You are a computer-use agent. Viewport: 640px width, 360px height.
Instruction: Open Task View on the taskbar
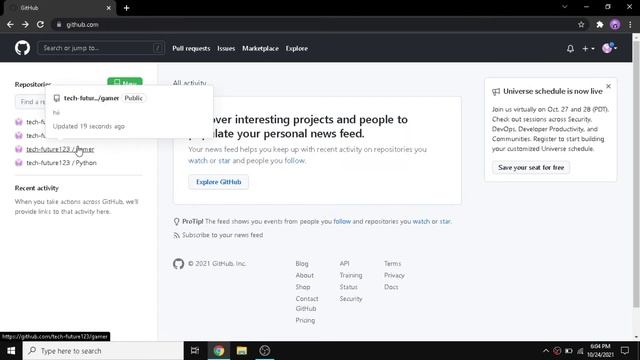point(195,351)
